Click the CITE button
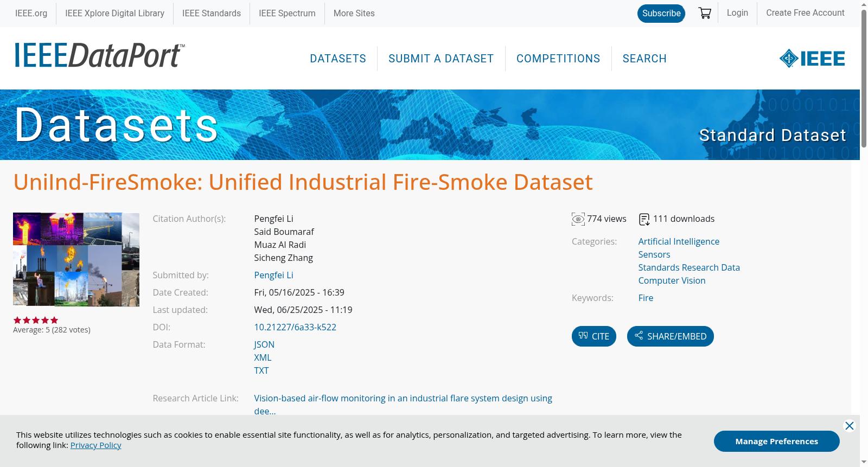Image resolution: width=868 pixels, height=467 pixels. click(594, 336)
